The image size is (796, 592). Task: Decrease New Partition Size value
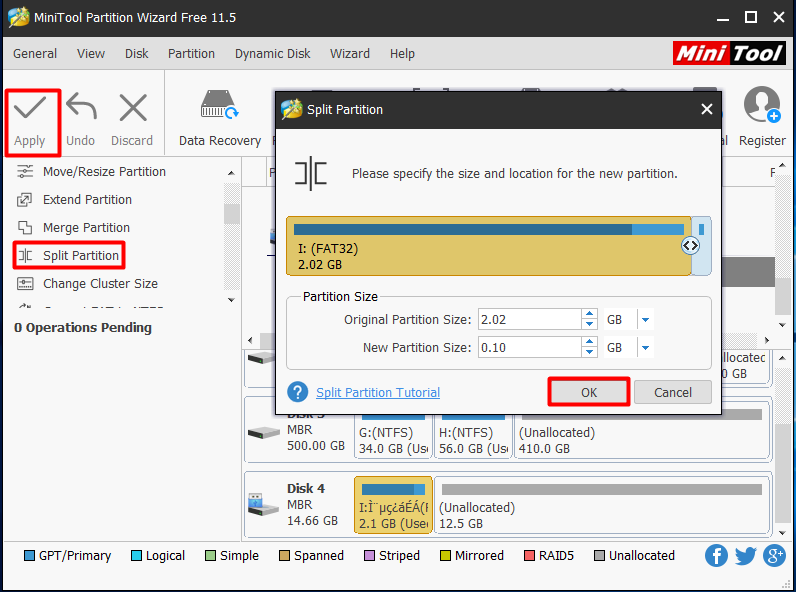tap(589, 353)
